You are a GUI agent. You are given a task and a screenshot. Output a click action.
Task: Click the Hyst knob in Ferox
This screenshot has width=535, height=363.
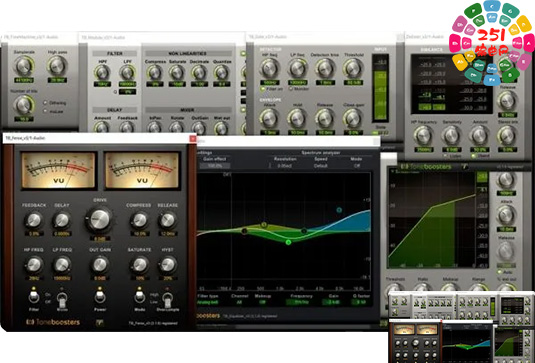pyautogui.click(x=168, y=265)
